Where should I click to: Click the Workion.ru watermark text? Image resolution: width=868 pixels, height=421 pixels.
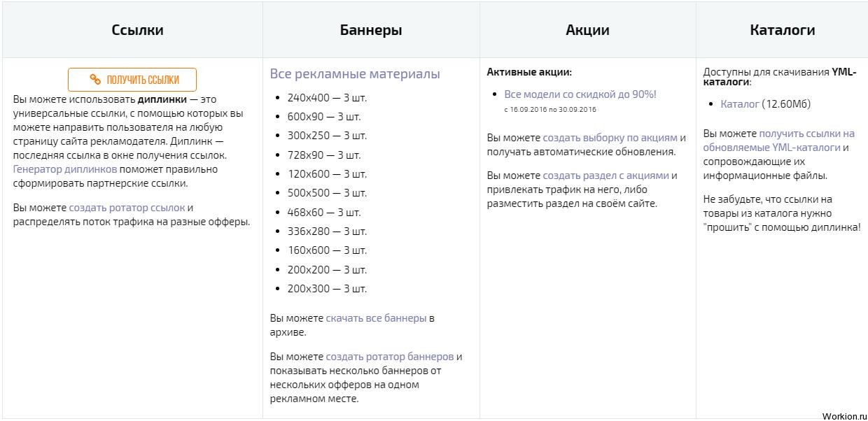(842, 415)
